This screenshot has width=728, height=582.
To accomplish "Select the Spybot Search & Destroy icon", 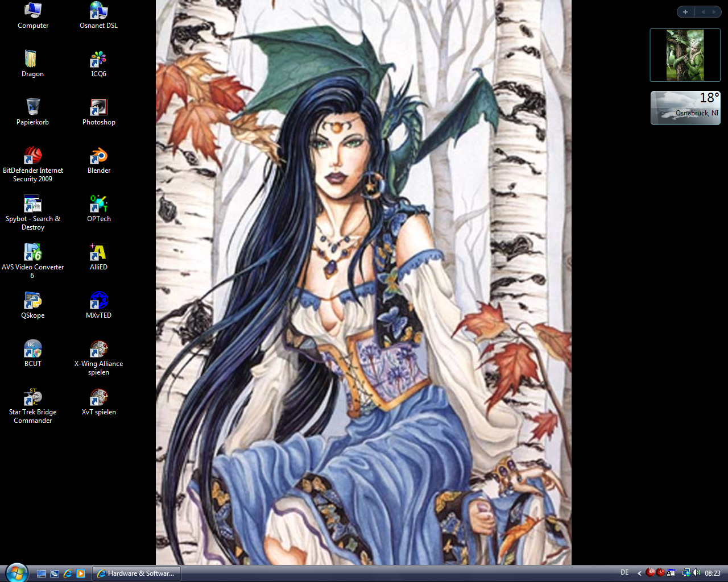I will point(32,205).
